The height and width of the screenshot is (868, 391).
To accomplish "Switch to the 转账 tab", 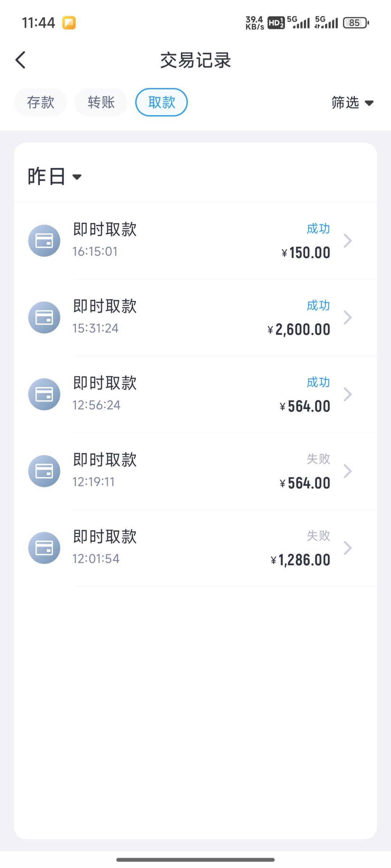I will click(x=101, y=102).
